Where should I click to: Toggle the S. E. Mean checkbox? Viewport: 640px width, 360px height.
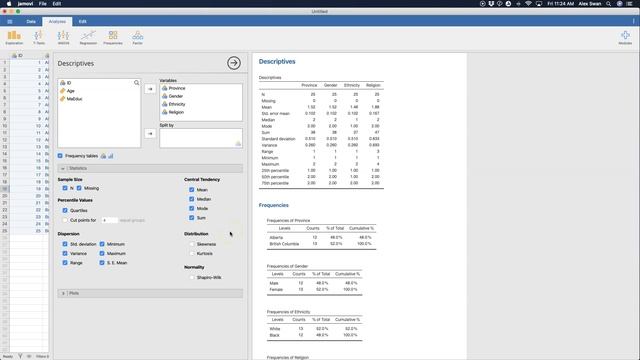(102, 263)
